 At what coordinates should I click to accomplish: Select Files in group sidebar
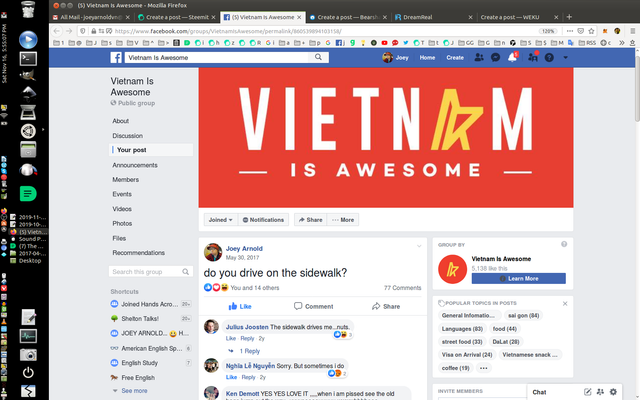click(119, 238)
